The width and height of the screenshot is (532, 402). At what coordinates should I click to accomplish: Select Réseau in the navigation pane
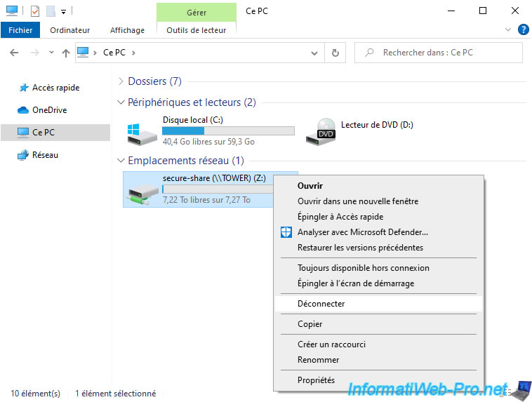coord(45,155)
